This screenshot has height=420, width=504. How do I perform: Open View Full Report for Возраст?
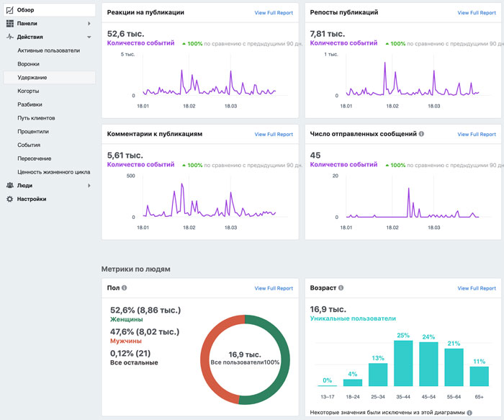tap(477, 288)
